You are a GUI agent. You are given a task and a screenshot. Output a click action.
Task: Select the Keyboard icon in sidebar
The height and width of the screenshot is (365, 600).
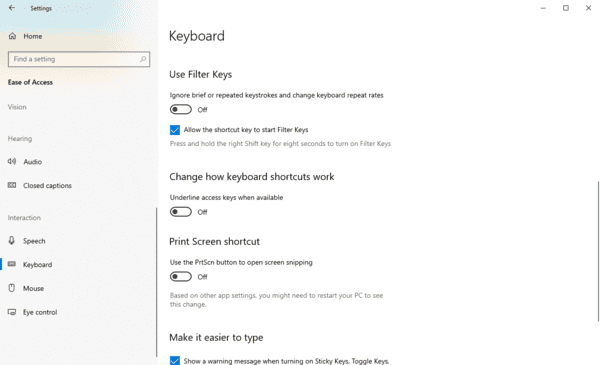pos(12,264)
